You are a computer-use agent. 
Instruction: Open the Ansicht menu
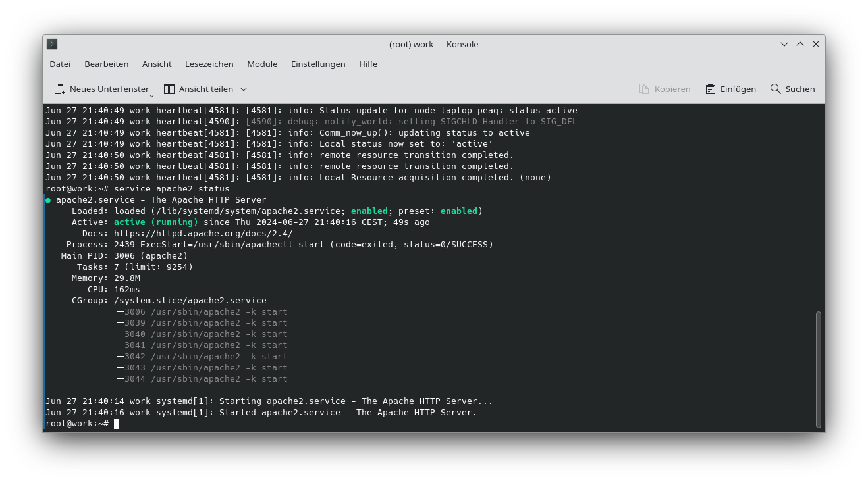157,64
